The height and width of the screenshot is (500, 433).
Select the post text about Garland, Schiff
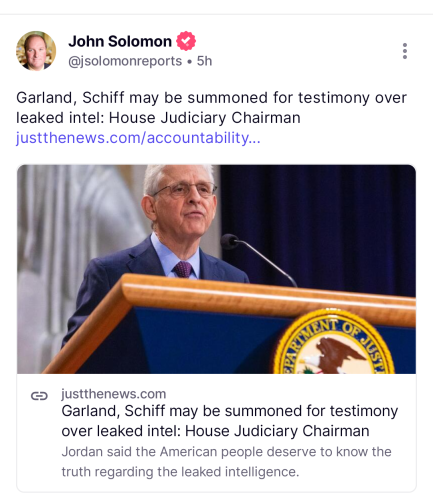click(x=211, y=108)
